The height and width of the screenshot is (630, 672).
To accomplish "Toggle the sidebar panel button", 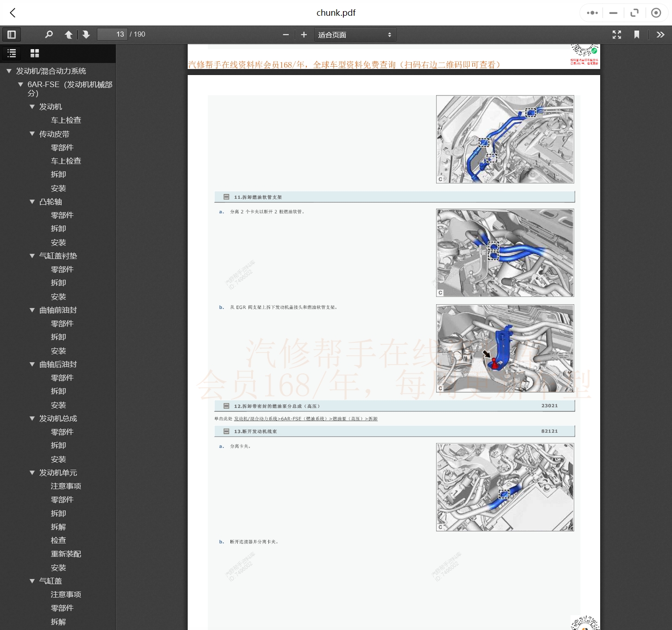I will tap(12, 35).
